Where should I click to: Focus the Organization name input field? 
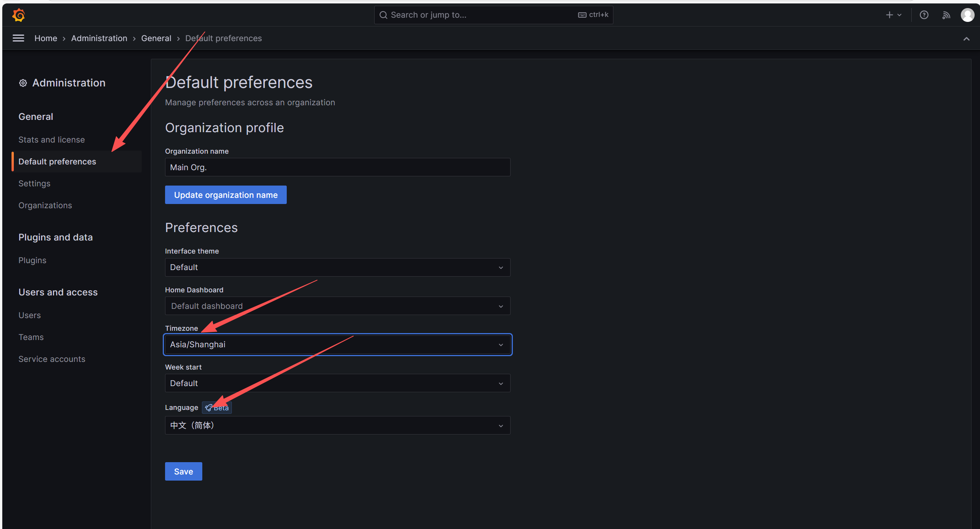tap(337, 167)
